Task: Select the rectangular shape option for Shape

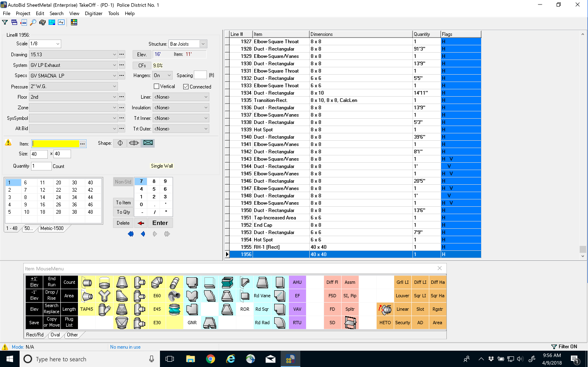Action: pyautogui.click(x=147, y=143)
